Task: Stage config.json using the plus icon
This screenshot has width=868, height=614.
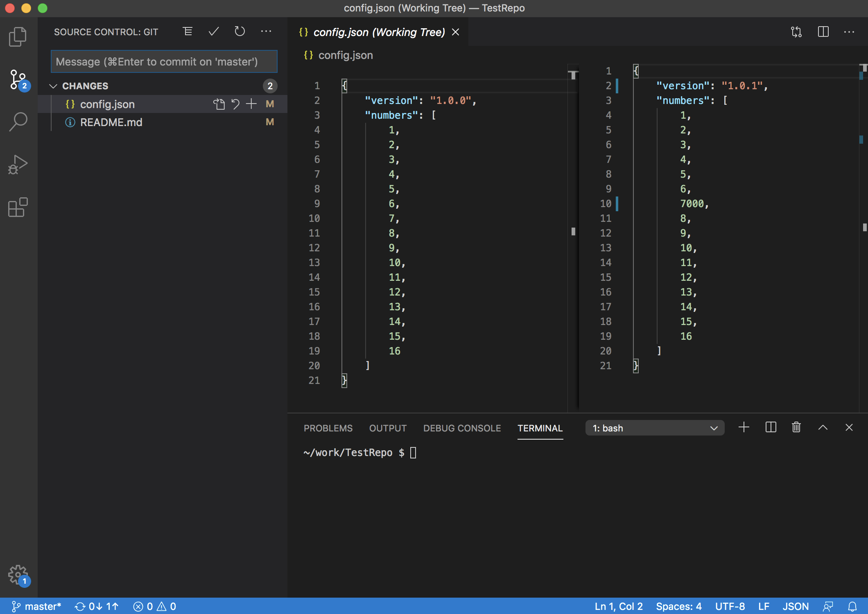Action: point(251,104)
